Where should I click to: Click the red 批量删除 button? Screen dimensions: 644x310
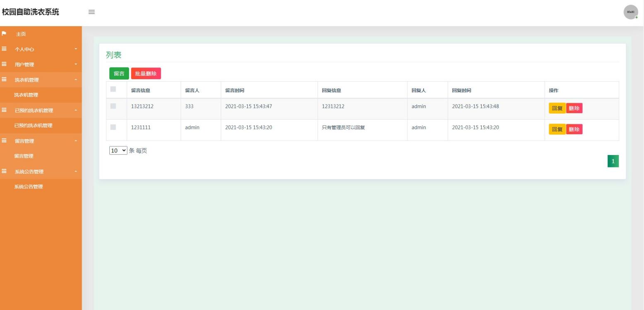click(x=146, y=73)
